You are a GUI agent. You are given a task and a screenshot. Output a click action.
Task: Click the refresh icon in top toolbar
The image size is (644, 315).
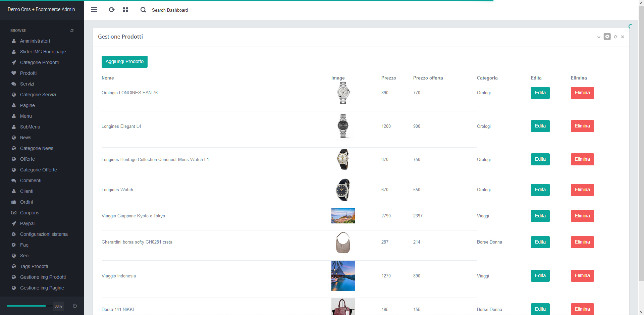click(x=112, y=10)
